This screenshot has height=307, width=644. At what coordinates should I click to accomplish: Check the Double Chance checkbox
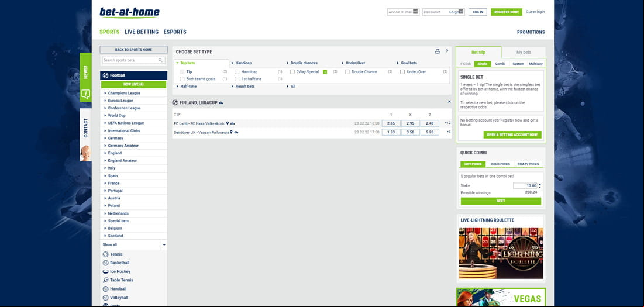pos(347,72)
